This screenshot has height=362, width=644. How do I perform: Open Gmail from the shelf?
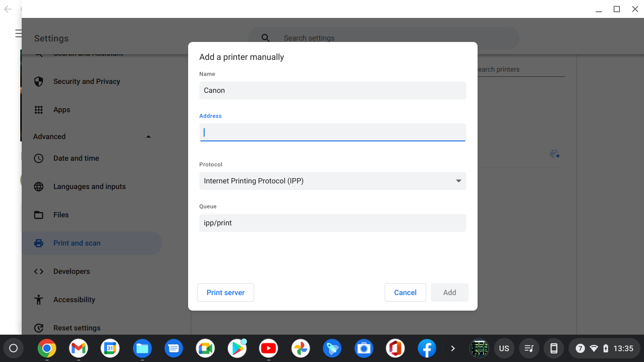coord(78,348)
